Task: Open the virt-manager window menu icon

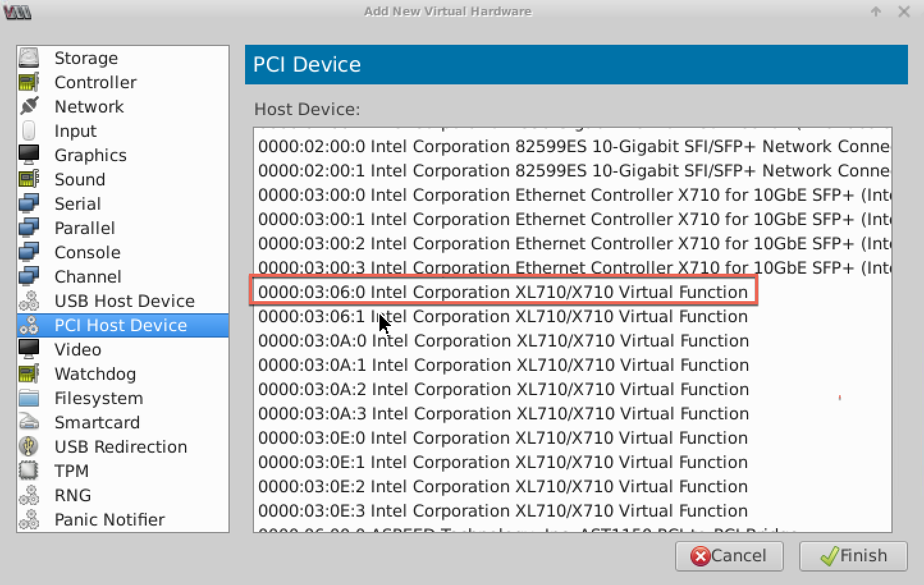Action: [x=17, y=12]
